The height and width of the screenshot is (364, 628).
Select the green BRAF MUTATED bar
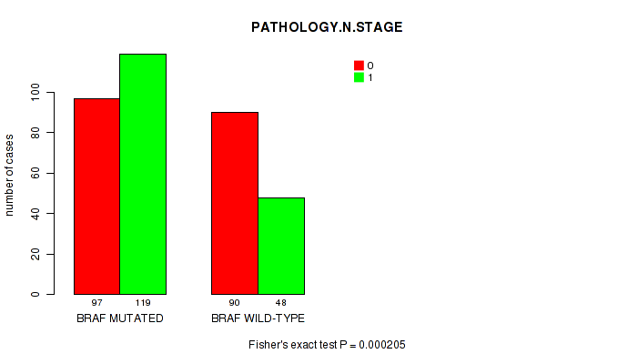(143, 174)
